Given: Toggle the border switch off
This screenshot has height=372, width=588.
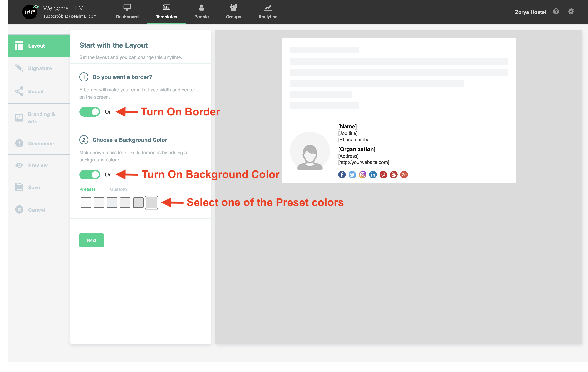Looking at the screenshot, I should 90,112.
